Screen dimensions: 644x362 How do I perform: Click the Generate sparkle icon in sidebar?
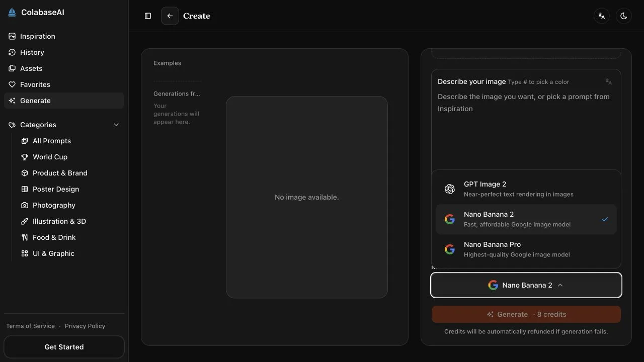click(12, 101)
